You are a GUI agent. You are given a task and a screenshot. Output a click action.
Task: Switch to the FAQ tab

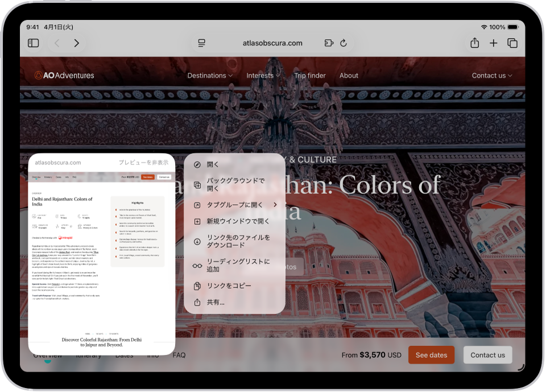click(179, 355)
